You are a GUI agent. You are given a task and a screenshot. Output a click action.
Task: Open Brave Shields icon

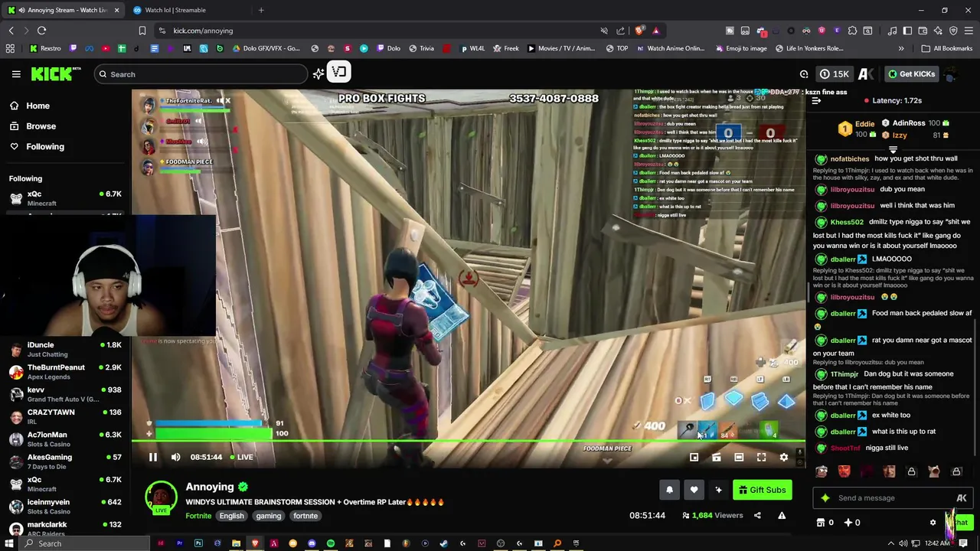(639, 31)
